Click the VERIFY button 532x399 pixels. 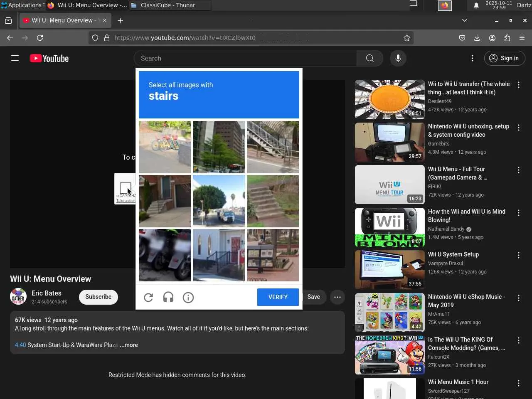pyautogui.click(x=278, y=297)
